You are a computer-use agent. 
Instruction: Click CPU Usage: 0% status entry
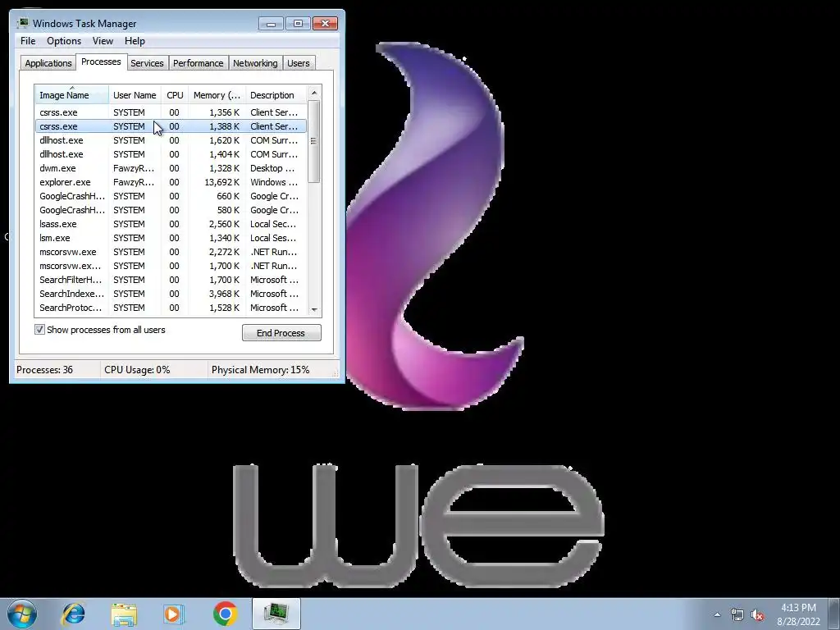click(x=137, y=370)
